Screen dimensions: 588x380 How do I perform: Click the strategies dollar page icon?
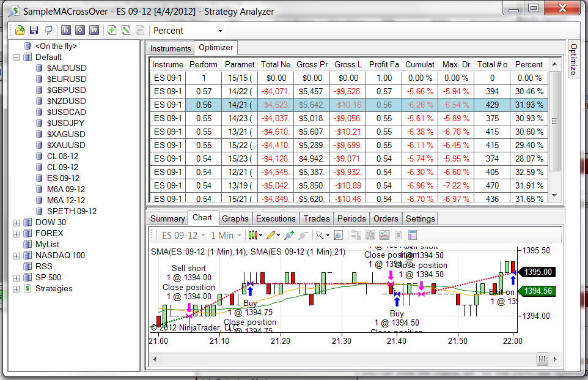click(x=399, y=236)
